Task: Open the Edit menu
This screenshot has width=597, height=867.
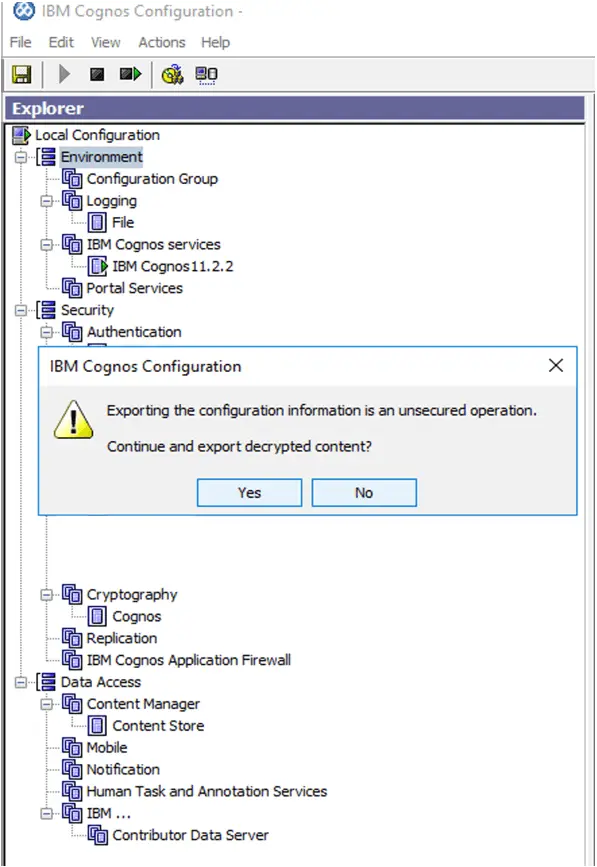Action: coord(61,43)
